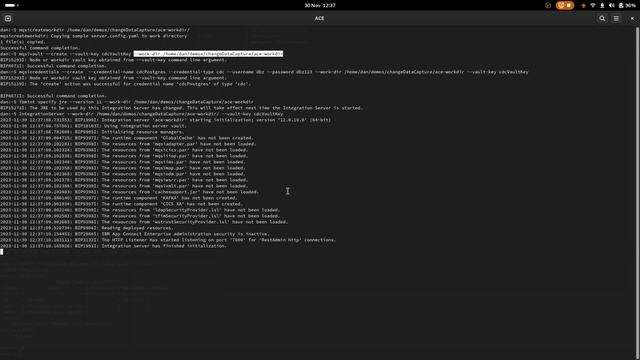
Task: Open the clock showing 30 Nov 12:37
Action: 320,5
